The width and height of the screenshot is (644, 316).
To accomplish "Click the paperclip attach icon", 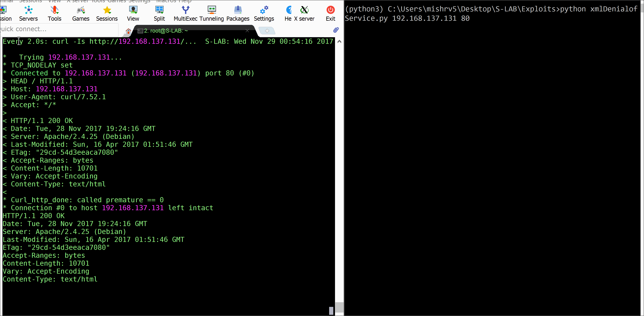I will point(336,30).
